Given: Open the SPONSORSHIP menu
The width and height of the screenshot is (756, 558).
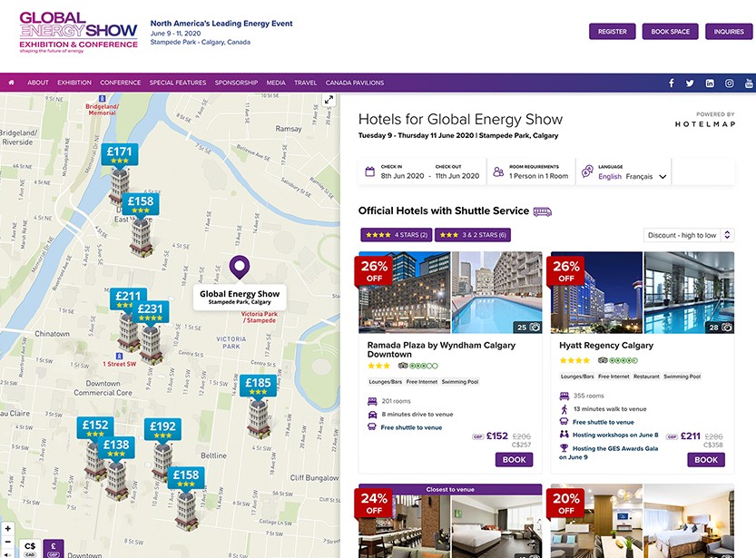Looking at the screenshot, I should click(236, 83).
